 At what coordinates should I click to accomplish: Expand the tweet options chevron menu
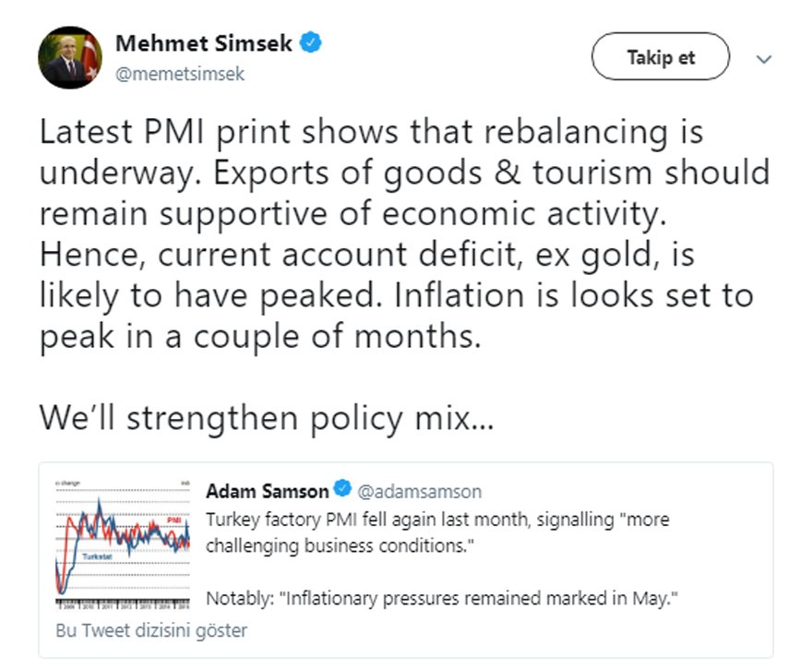[x=763, y=59]
